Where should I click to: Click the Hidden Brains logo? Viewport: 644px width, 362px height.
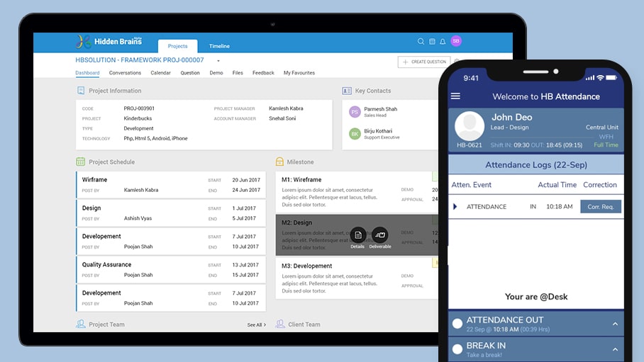[x=109, y=42]
